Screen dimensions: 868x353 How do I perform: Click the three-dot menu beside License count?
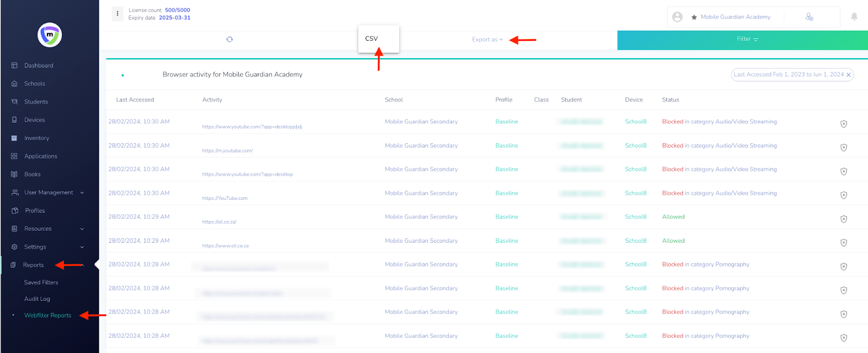(118, 14)
